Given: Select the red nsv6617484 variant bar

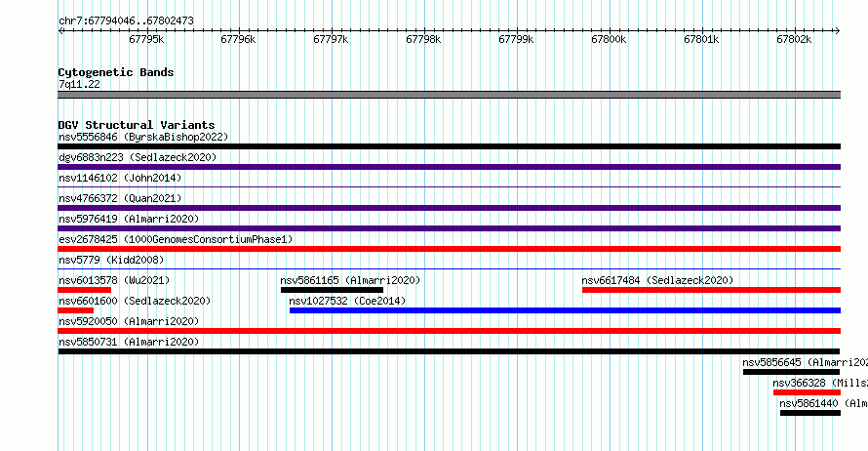Looking at the screenshot, I should coord(711,290).
